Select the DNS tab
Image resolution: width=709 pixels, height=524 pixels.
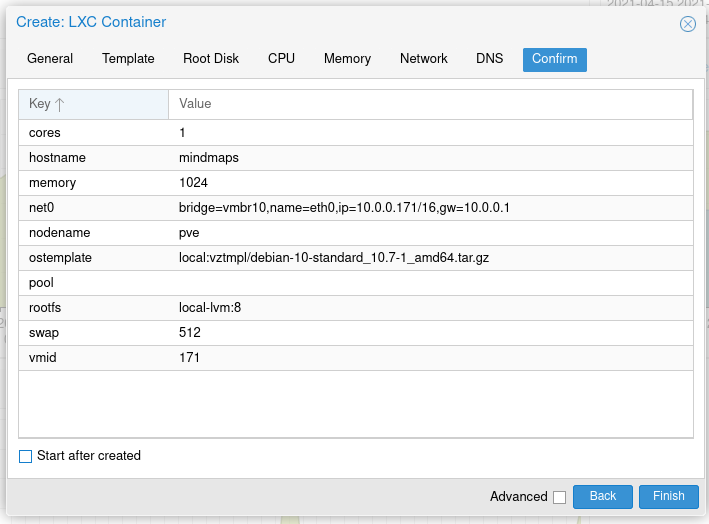tap(489, 59)
